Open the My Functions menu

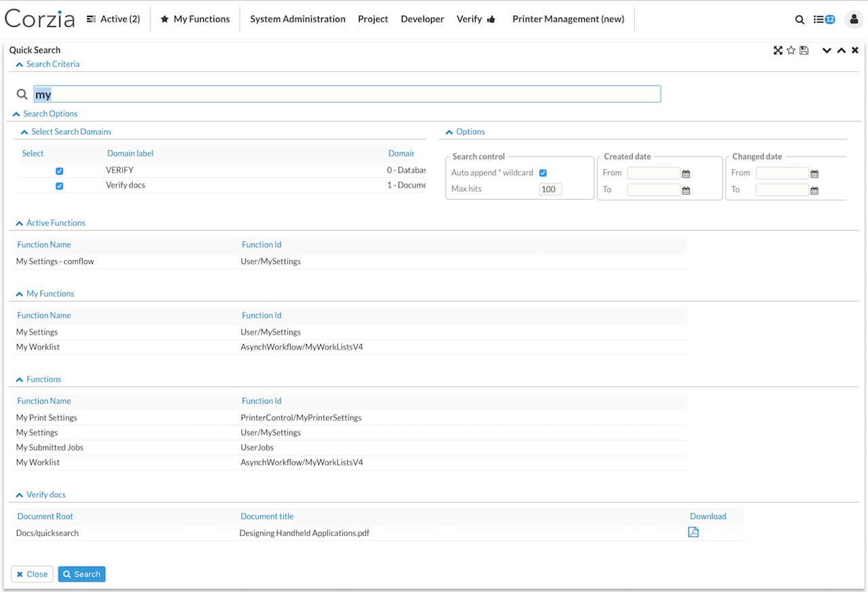[x=195, y=19]
